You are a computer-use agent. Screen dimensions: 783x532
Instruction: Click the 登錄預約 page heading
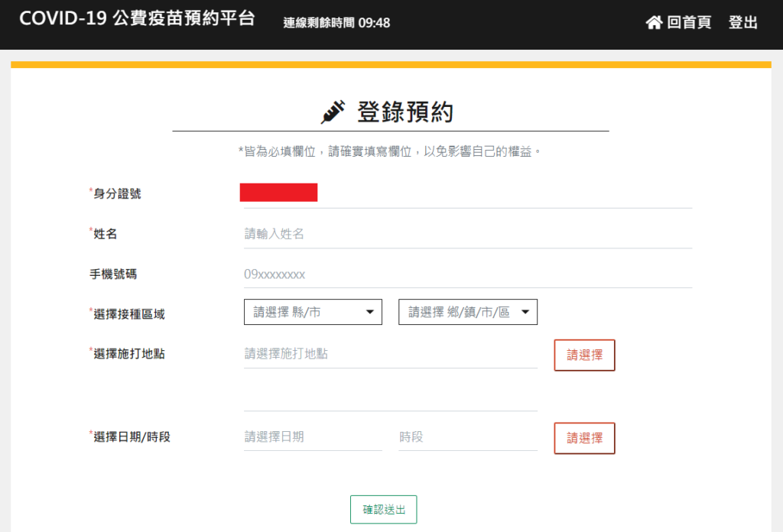point(405,112)
